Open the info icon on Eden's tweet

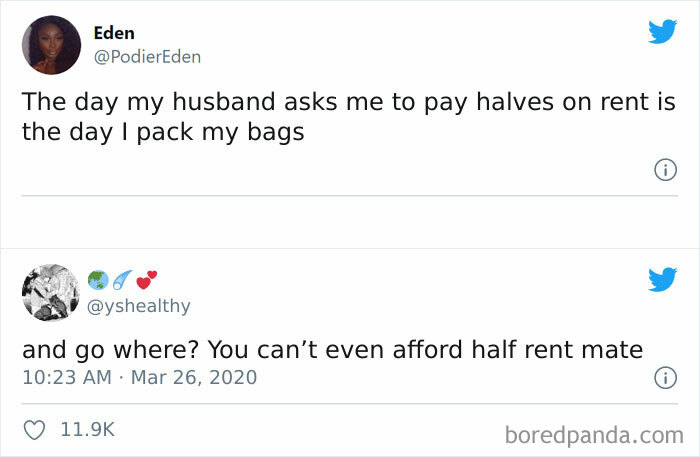pyautogui.click(x=665, y=170)
